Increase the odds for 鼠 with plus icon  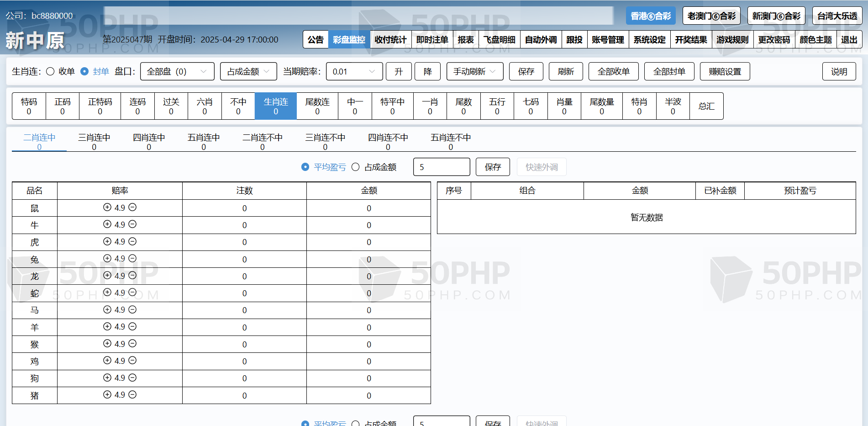tap(107, 208)
